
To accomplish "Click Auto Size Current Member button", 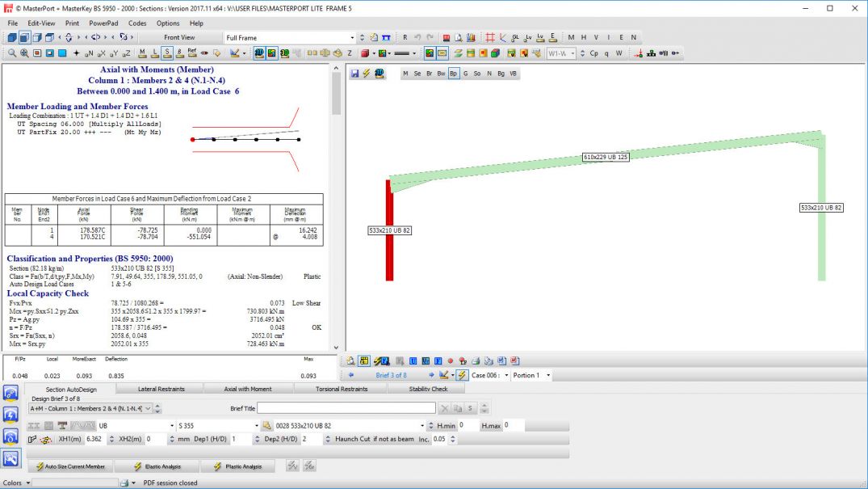I will (x=70, y=466).
